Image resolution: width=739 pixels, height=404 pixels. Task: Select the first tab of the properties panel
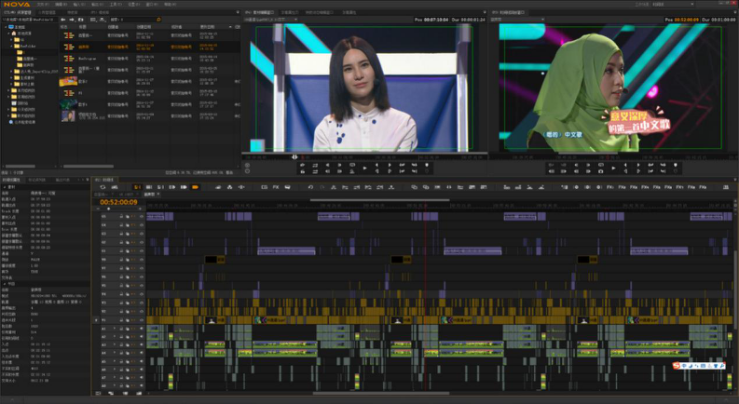click(x=12, y=179)
